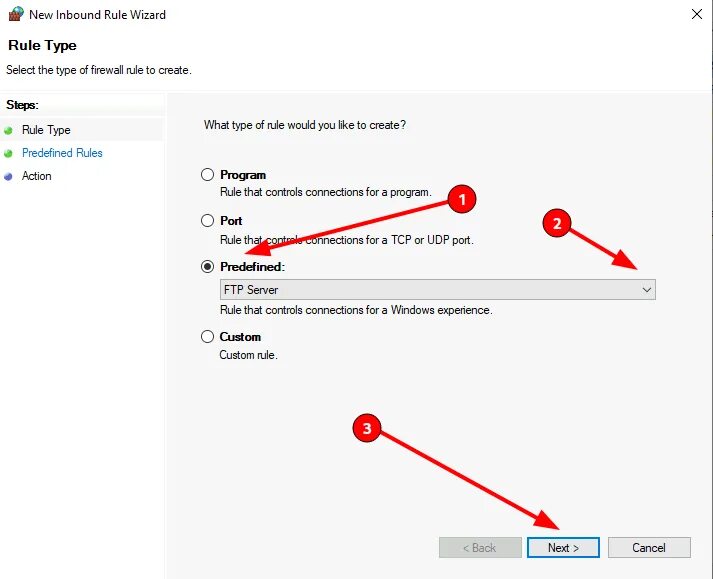Jump to the Action step
The image size is (713, 579).
36,176
